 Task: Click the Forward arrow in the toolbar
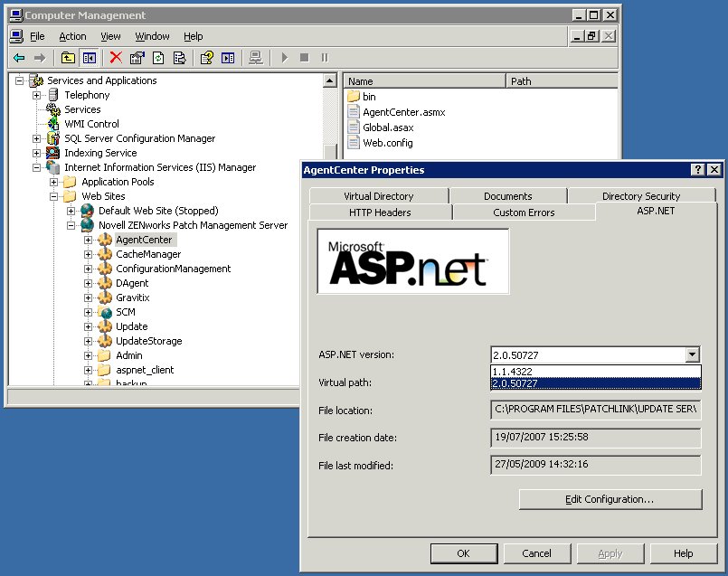(x=40, y=58)
